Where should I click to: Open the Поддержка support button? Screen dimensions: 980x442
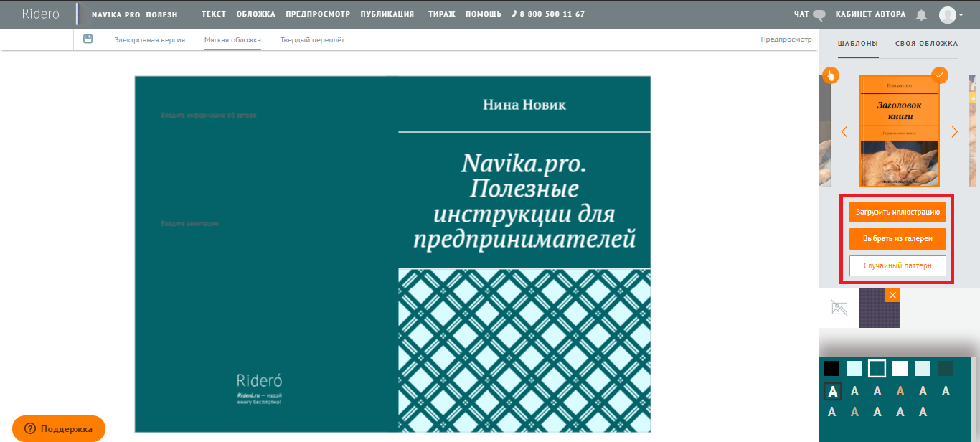click(x=59, y=429)
